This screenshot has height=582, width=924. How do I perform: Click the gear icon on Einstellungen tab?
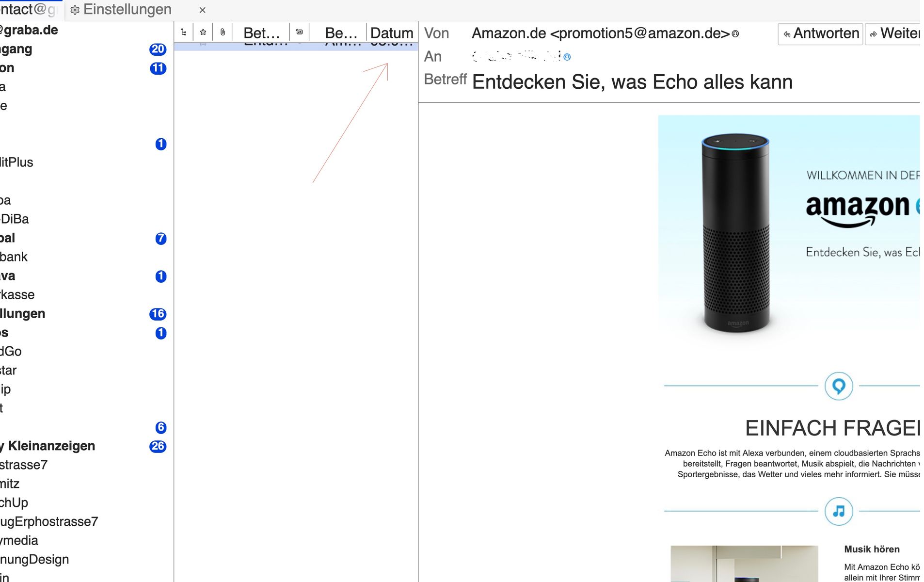tap(75, 10)
